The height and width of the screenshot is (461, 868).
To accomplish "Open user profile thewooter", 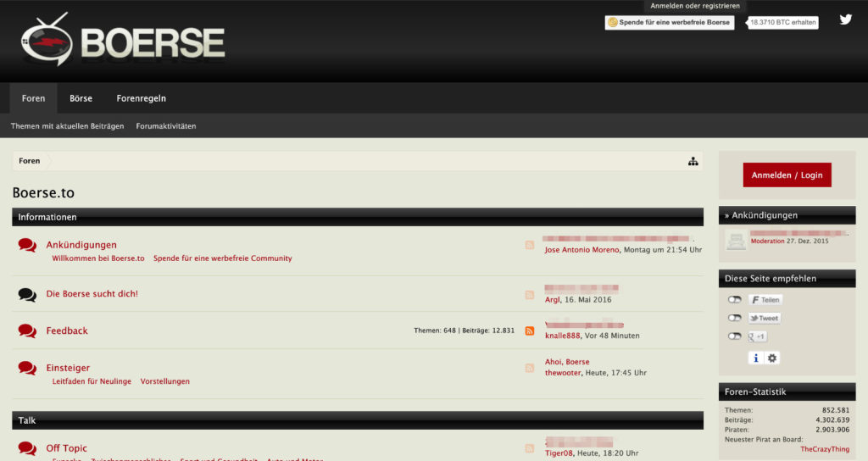I will [x=563, y=373].
